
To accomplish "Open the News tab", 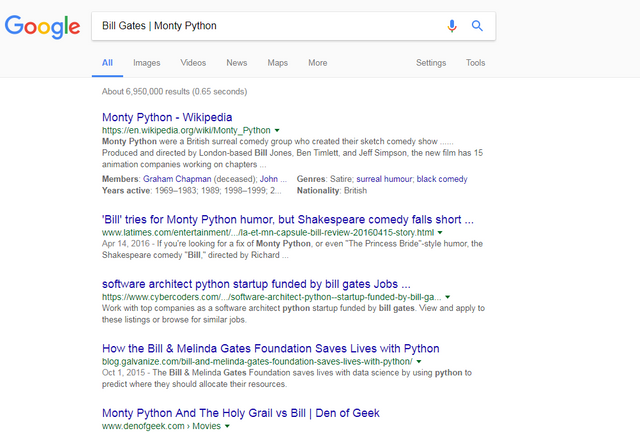I will (x=237, y=63).
